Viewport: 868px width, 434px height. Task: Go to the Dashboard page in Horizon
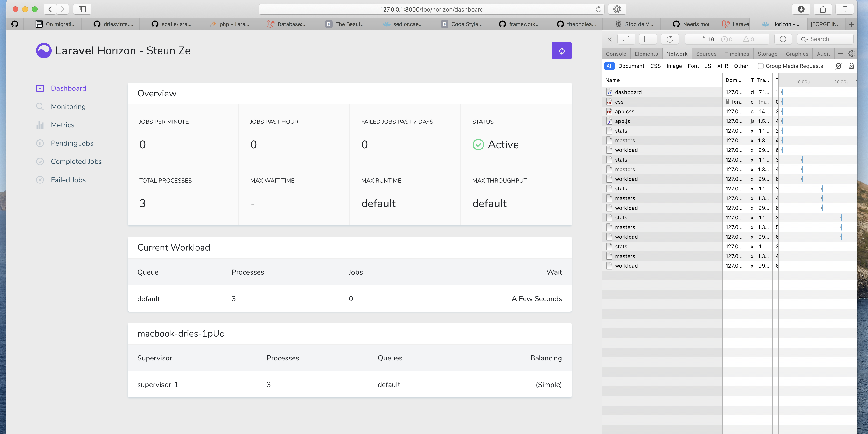(68, 88)
